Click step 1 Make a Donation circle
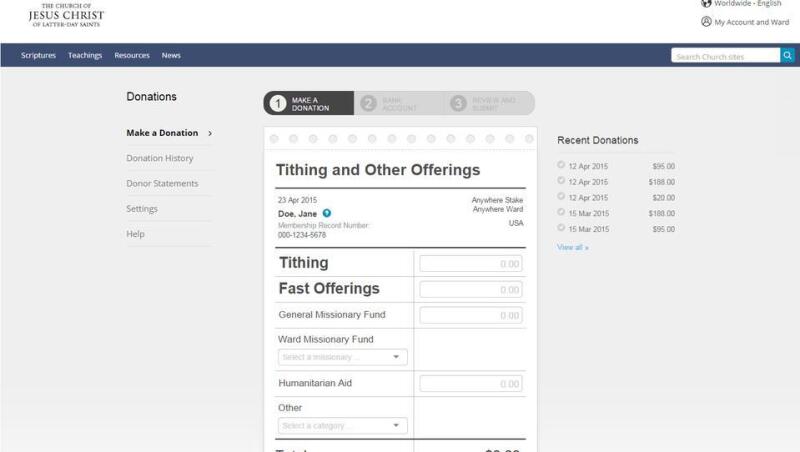This screenshot has height=452, width=800. [x=279, y=103]
